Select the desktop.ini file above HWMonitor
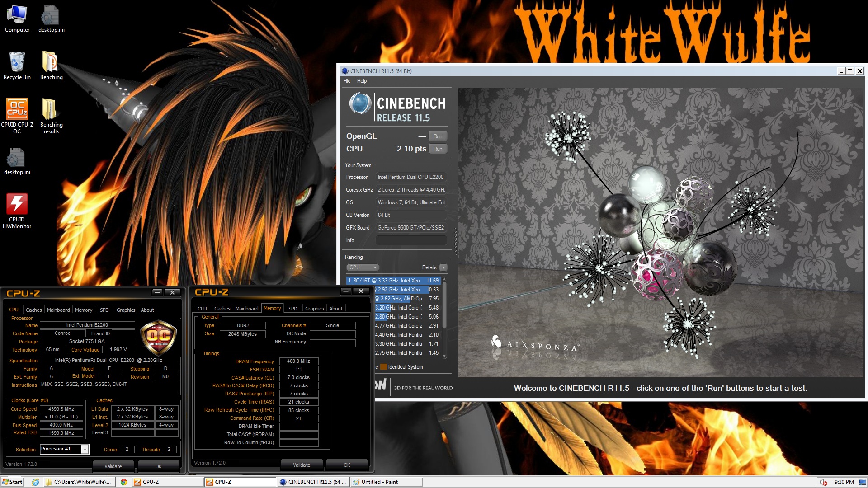The width and height of the screenshot is (868, 488). [x=17, y=161]
